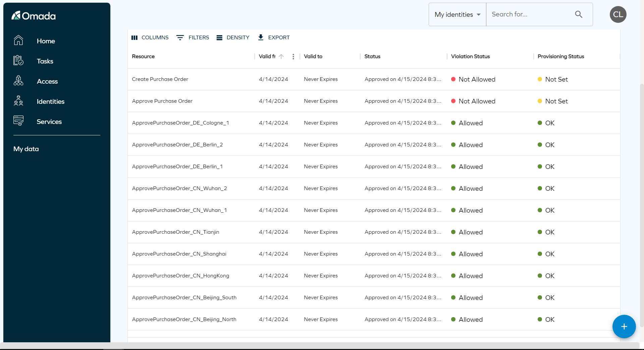Open the My identities dropdown
Screen dimensions: 644x350
(458, 14)
